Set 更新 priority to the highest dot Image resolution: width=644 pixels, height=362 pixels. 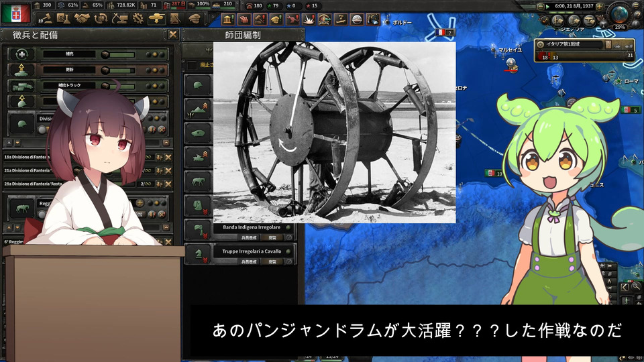coord(163,70)
